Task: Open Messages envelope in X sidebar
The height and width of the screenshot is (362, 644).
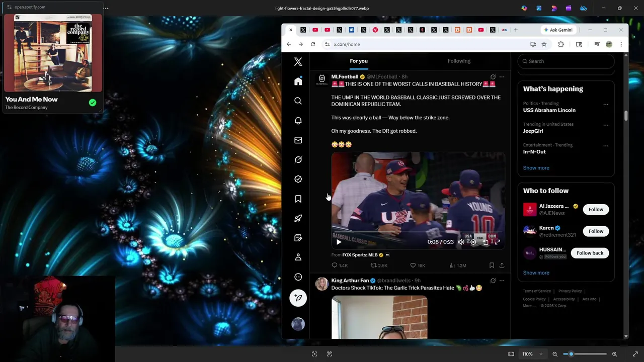Action: 298,140
